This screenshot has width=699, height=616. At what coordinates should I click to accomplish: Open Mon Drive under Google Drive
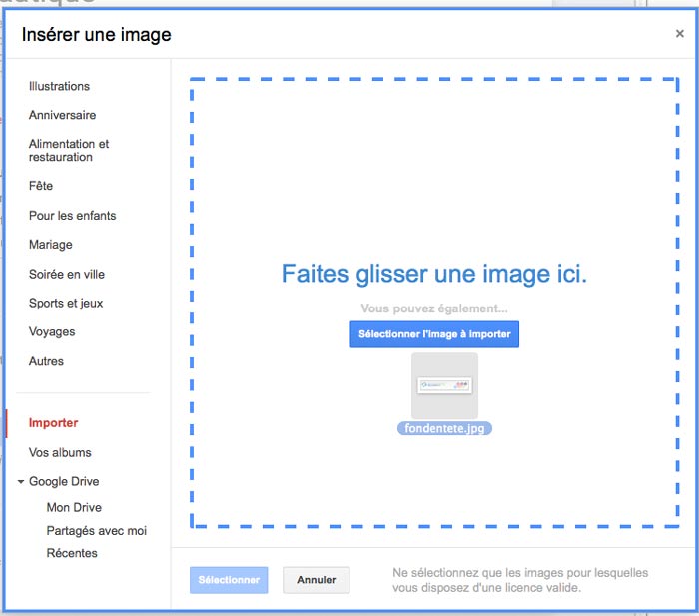click(x=74, y=508)
